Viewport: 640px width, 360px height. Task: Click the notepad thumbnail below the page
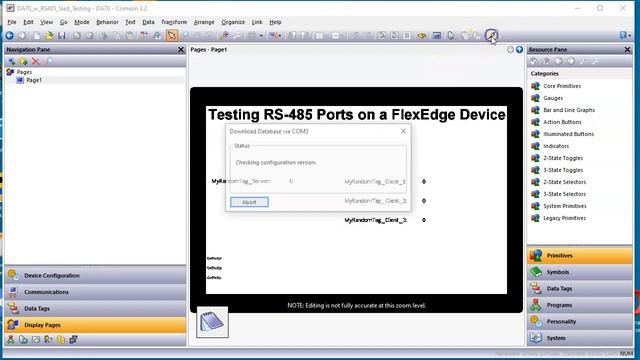pyautogui.click(x=212, y=322)
